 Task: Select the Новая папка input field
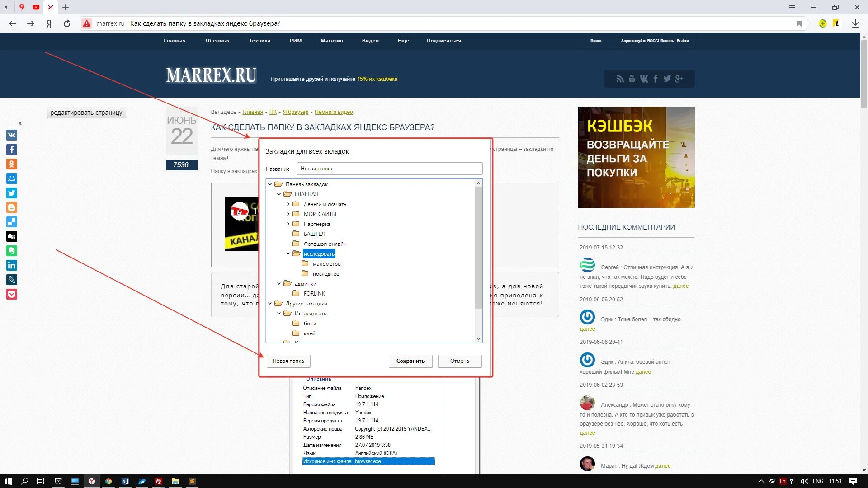coord(390,168)
